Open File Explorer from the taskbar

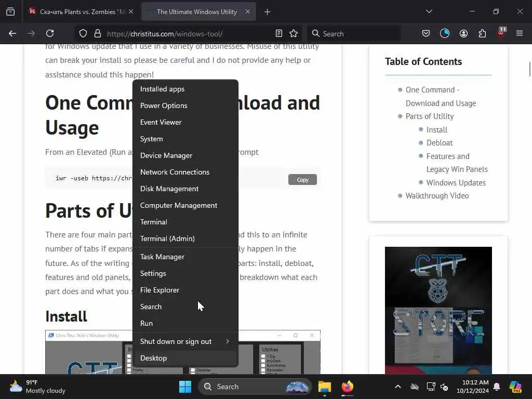pyautogui.click(x=324, y=387)
